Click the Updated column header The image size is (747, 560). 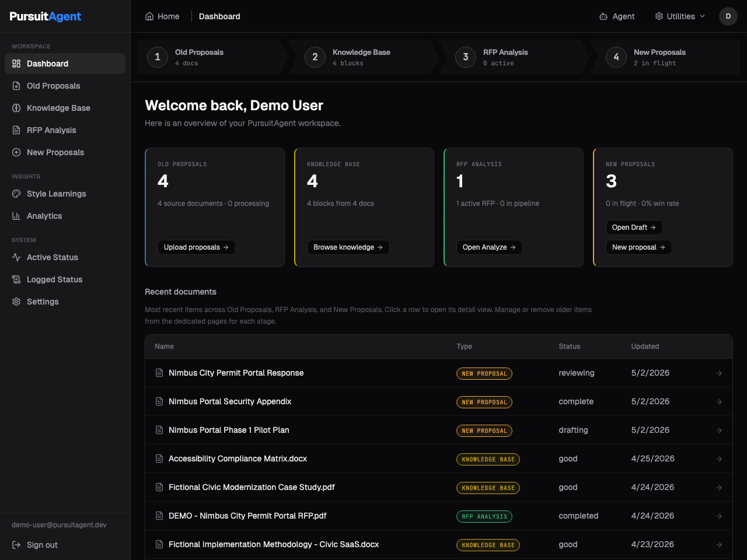(x=645, y=346)
